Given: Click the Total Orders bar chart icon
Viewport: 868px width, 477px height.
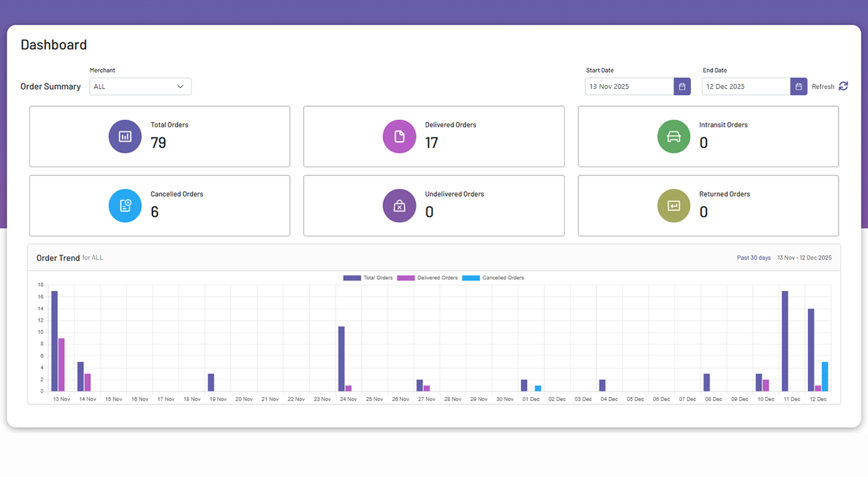Looking at the screenshot, I should 125,136.
